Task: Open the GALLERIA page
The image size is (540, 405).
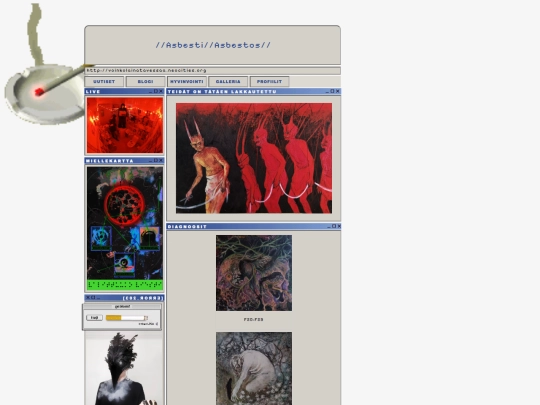Action: [x=228, y=82]
